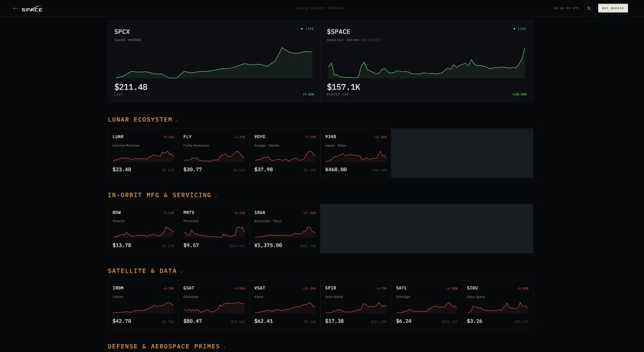This screenshot has width=644, height=352.
Task: Click the SPACE STOCKS TRACKER header title
Action: coord(320,9)
